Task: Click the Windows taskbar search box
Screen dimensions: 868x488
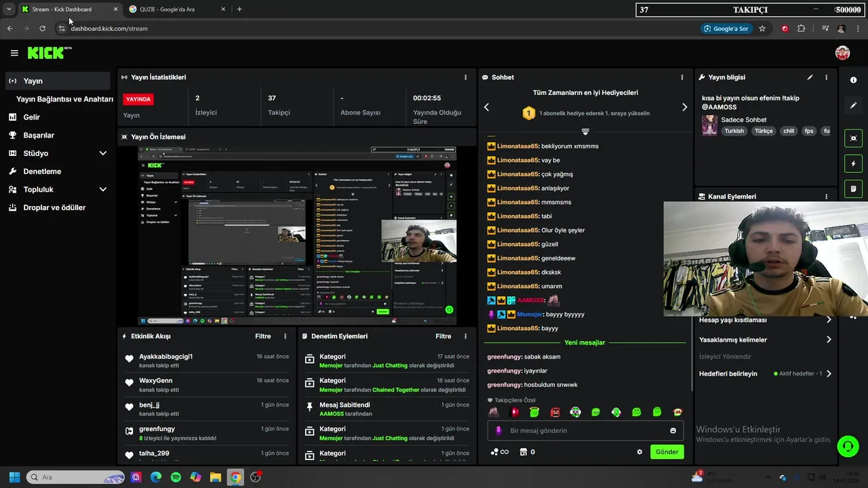Action: click(x=75, y=477)
